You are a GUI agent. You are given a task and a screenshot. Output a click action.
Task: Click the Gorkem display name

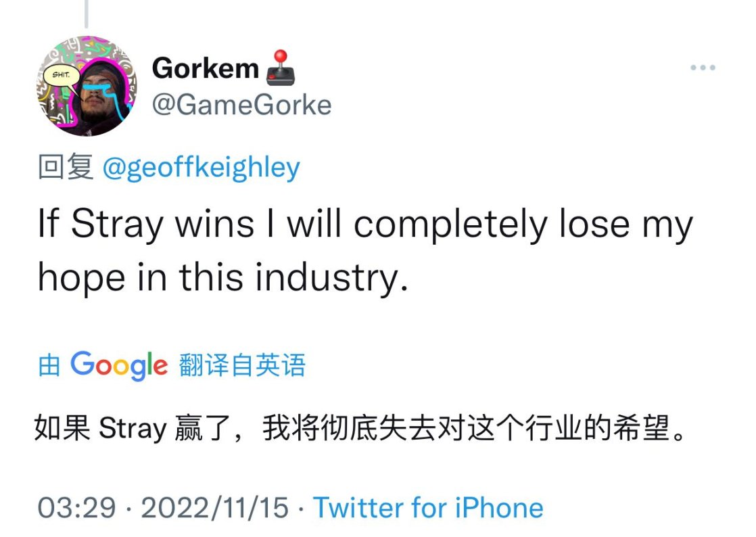tap(206, 68)
